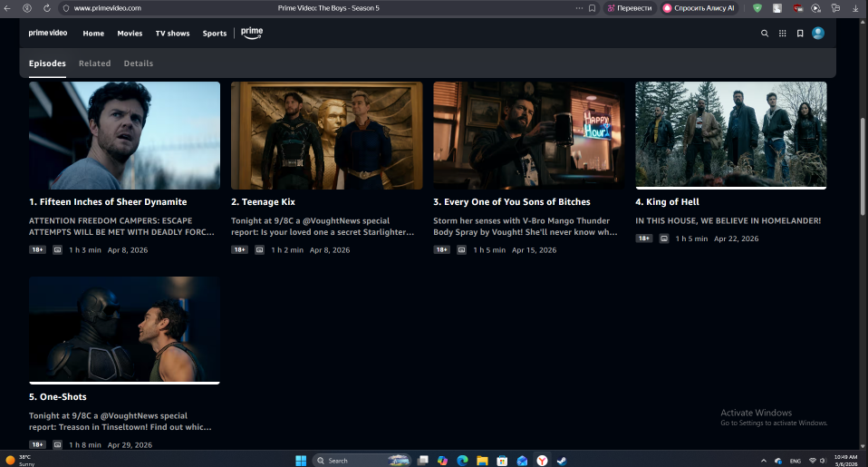Click the page vertical scrollbar
The image size is (868, 467).
click(x=863, y=167)
